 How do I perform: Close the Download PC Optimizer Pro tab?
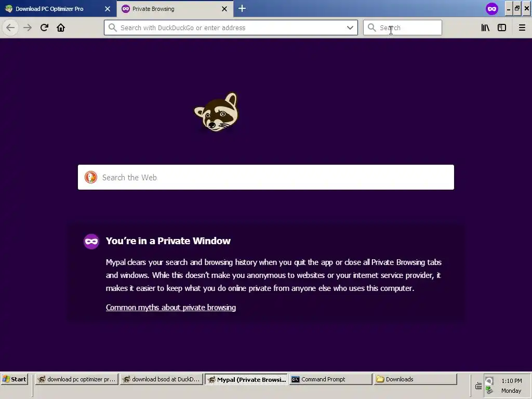108,9
